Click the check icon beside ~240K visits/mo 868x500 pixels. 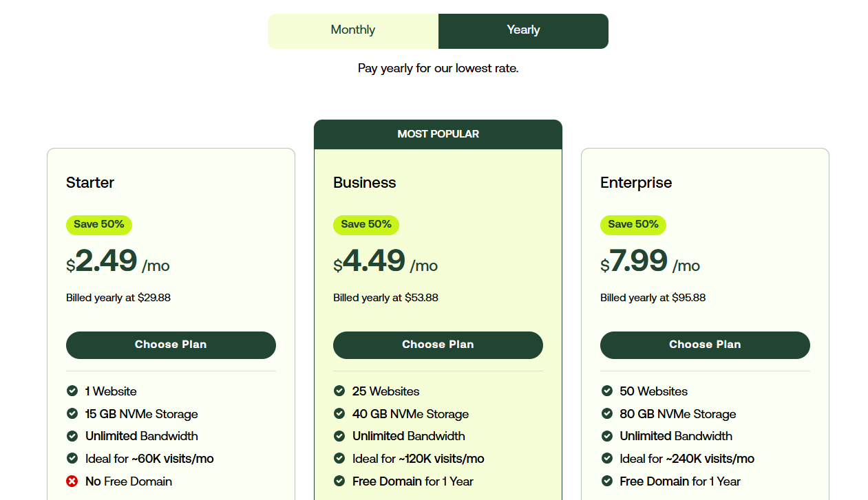607,458
